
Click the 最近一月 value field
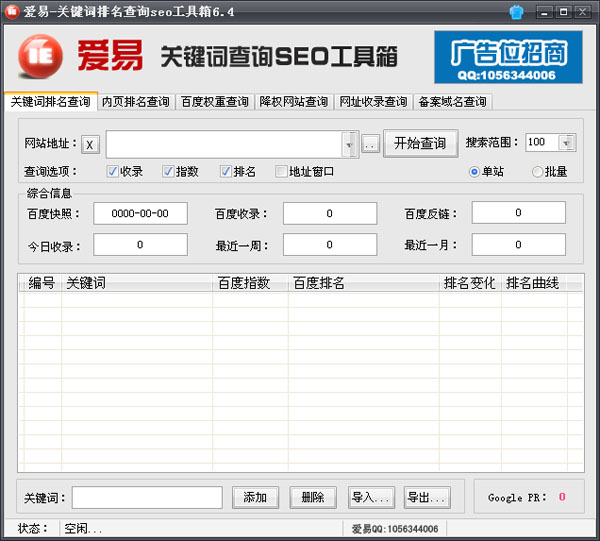[x=518, y=245]
